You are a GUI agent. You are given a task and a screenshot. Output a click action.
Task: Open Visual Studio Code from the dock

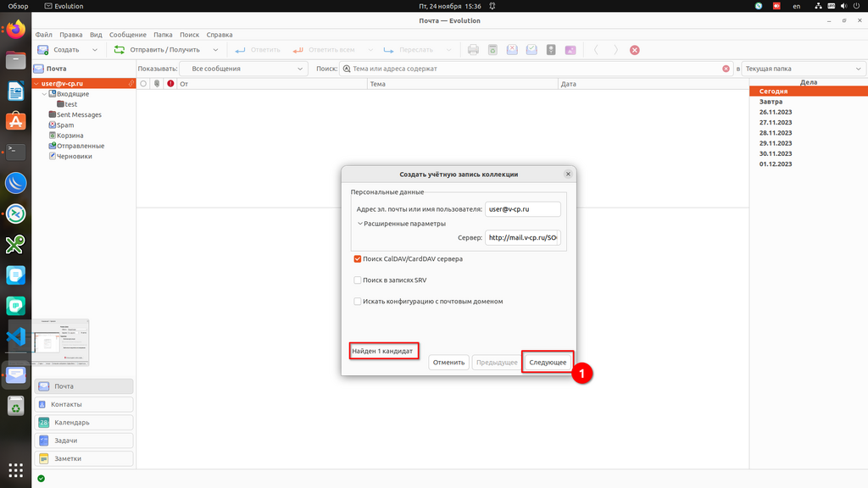tap(15, 335)
